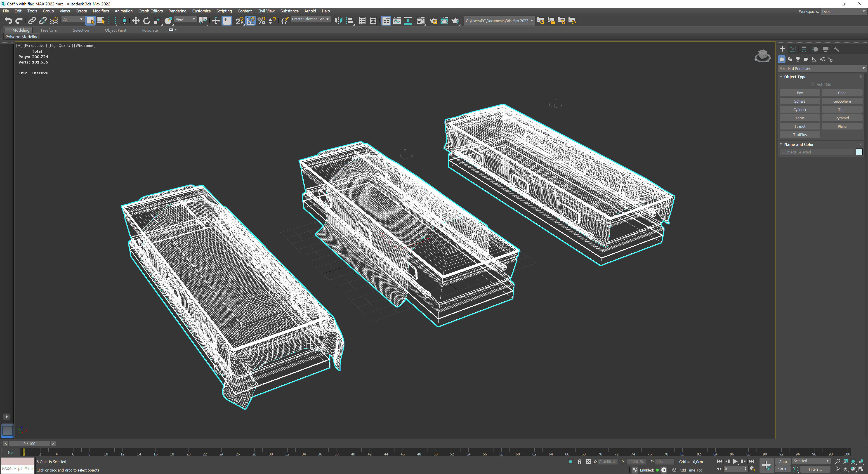The height and width of the screenshot is (474, 868).
Task: Switch to the Freeform ribbon tab
Action: (x=49, y=30)
